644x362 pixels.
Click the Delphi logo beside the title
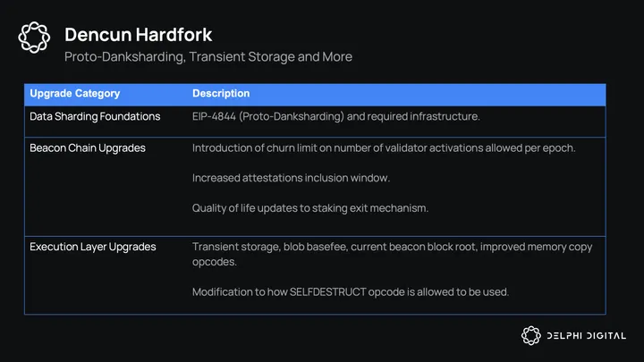[x=34, y=37]
